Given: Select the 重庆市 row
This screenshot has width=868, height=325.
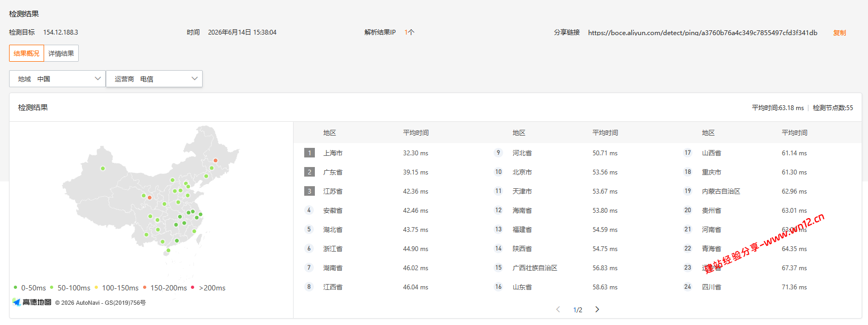Looking at the screenshot, I should coord(767,172).
